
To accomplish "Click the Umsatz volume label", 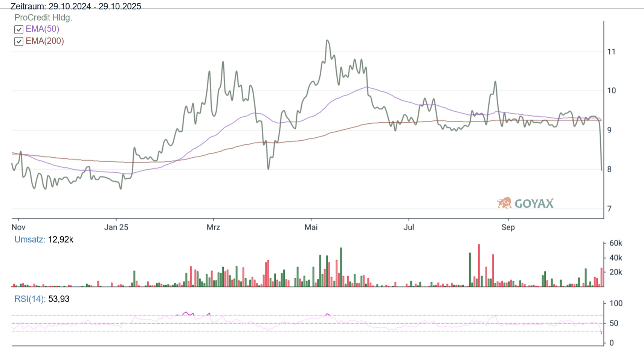I will (30, 240).
